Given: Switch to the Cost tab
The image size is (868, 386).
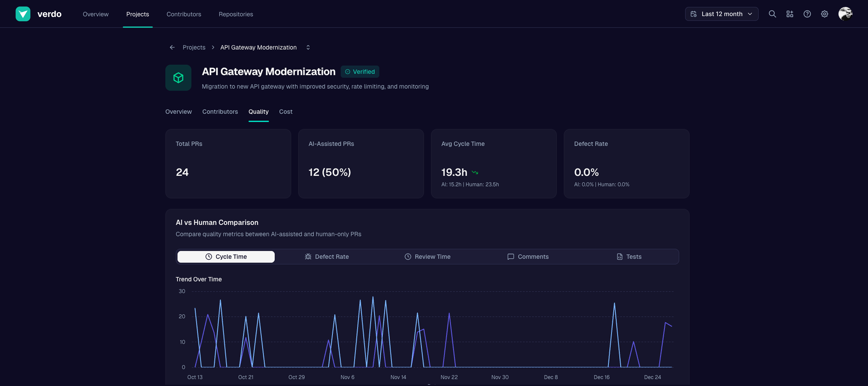Looking at the screenshot, I should (285, 112).
